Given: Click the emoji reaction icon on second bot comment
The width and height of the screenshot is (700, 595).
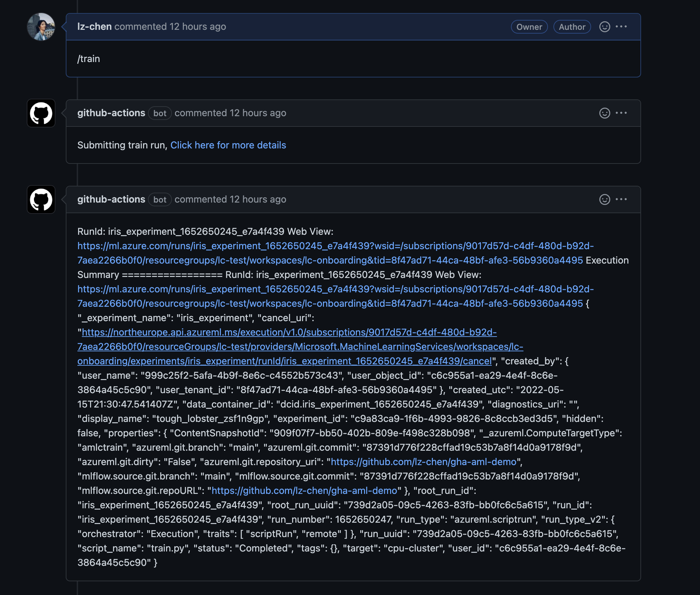Looking at the screenshot, I should tap(604, 199).
